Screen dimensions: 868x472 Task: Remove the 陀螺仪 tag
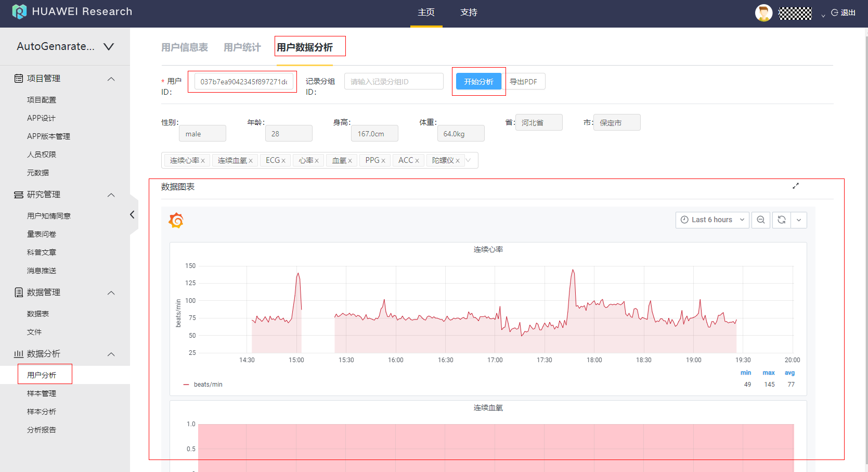[458, 161]
